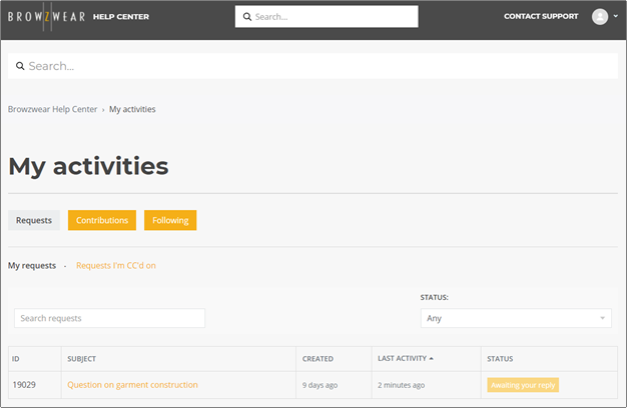The width and height of the screenshot is (627, 408).
Task: Click the My activities page heading
Action: [x=88, y=166]
